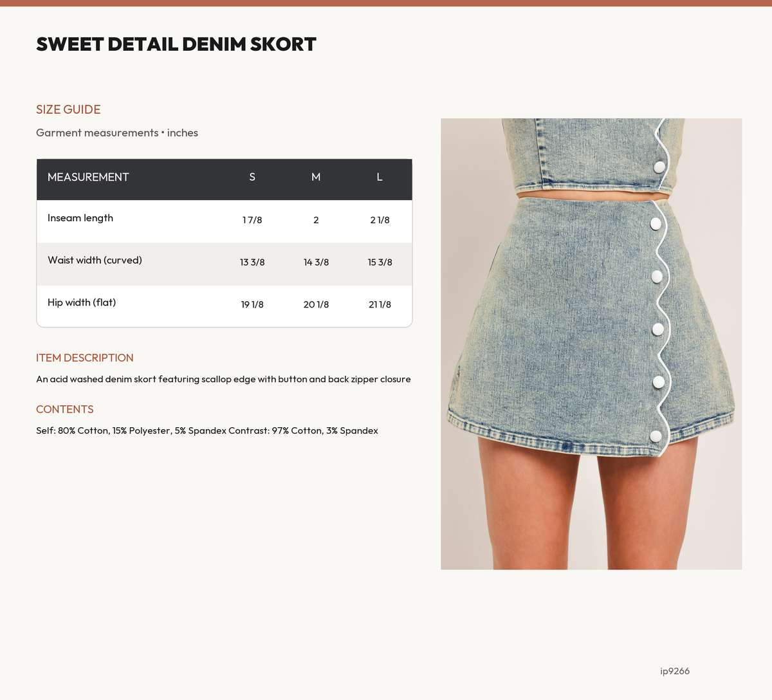772x700 pixels.
Task: Click the 'Garment measurements • inches' subtitle
Action: click(117, 133)
